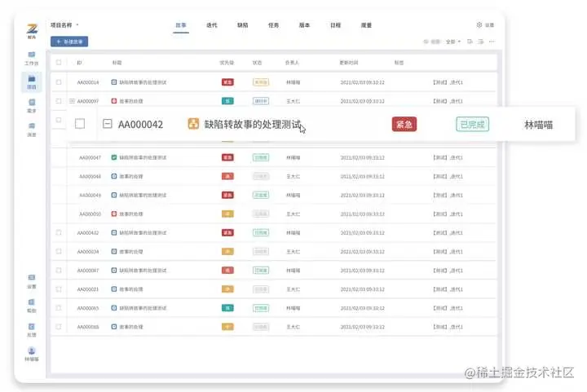This screenshot has width=587, height=392.
Task: Click the ID text AA000049
Action: point(90,195)
